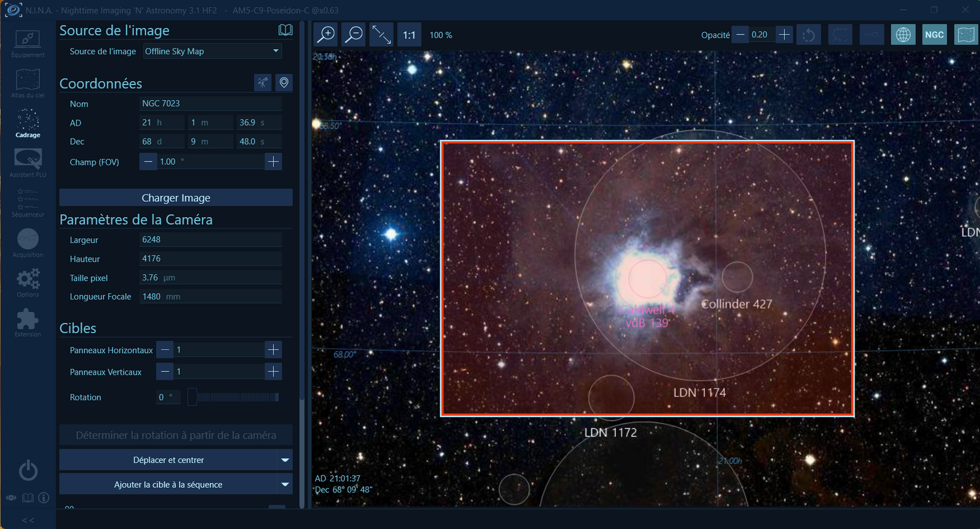Toggle NGC object annotations

coord(934,35)
